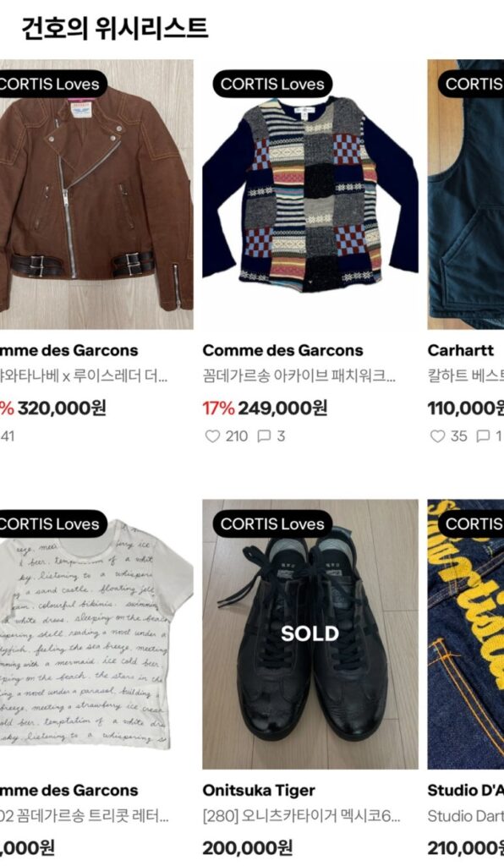The image size is (504, 866).
Task: Open patchwork knit sweater photo
Action: point(310,195)
